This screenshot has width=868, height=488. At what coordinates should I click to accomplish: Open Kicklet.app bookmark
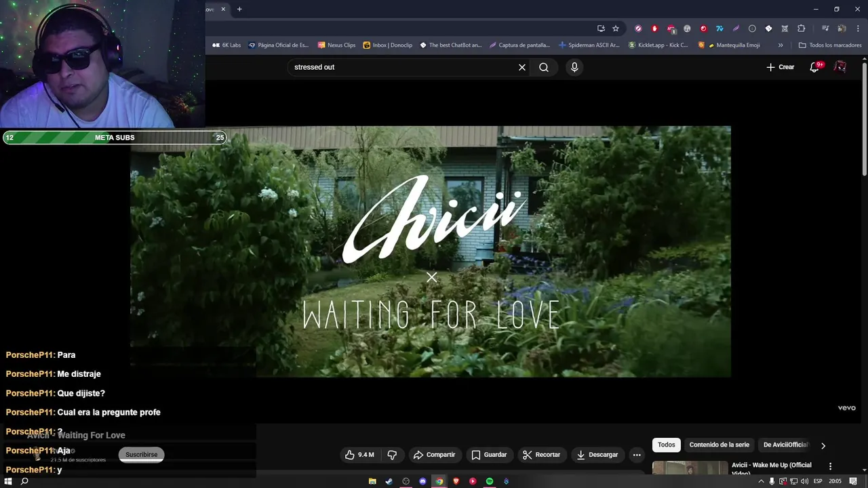click(x=658, y=45)
